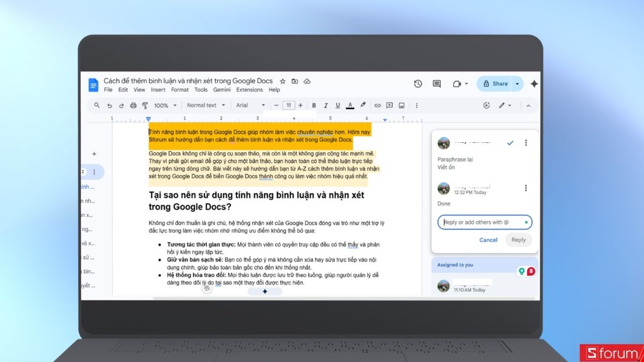Show all comments icon in header
The height and width of the screenshot is (362, 644).
pyautogui.click(x=437, y=84)
